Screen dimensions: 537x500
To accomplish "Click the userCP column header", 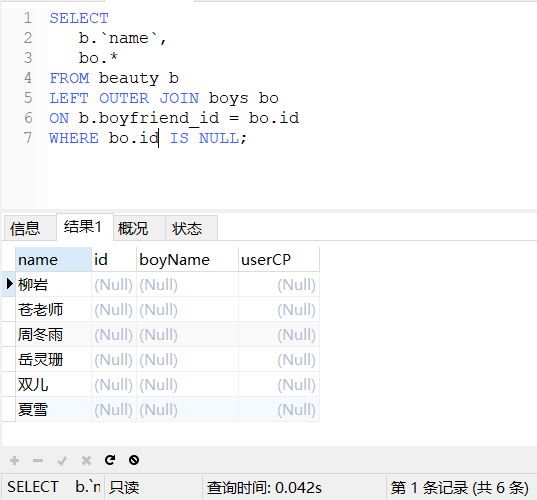I will 279,260.
